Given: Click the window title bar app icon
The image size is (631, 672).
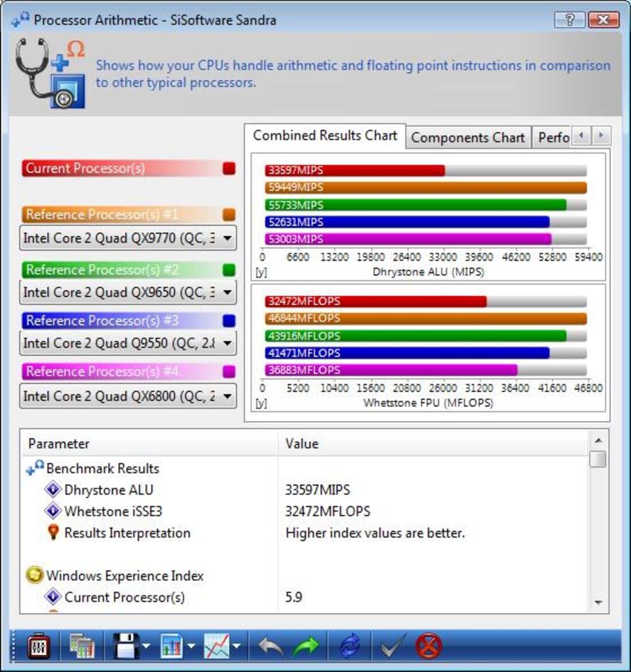Looking at the screenshot, I should click(x=20, y=20).
